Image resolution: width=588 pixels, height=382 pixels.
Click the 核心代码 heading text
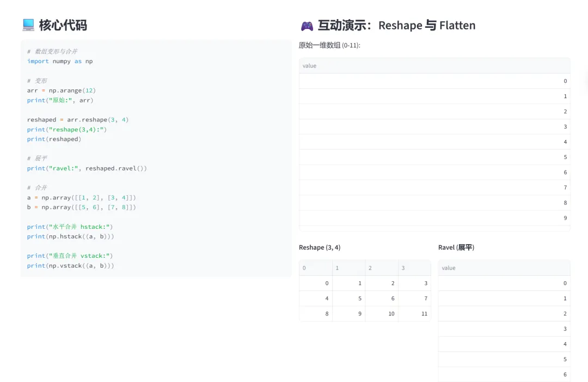(x=63, y=25)
